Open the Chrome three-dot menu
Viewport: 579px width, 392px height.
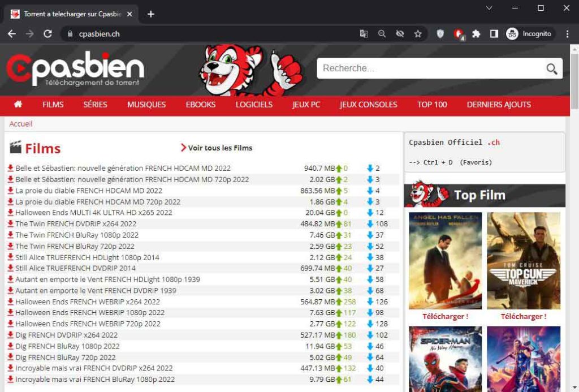coord(568,34)
